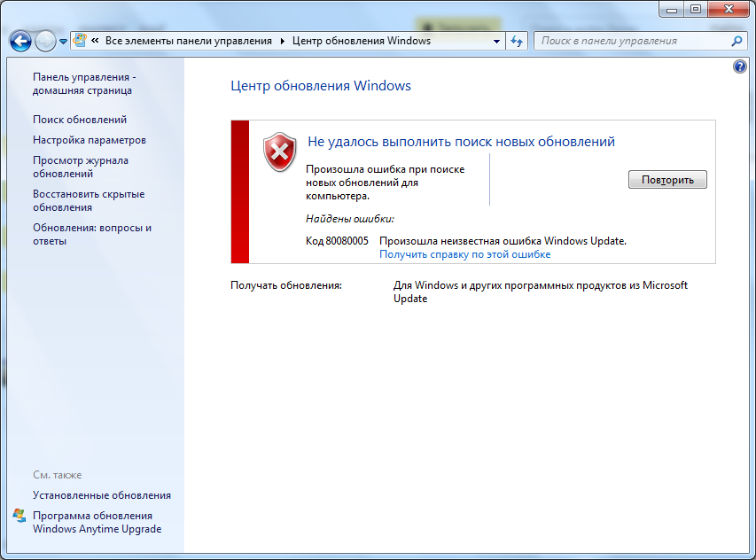Click the 'Найдены ошибки:' label
This screenshot has width=756, height=560.
click(x=350, y=219)
